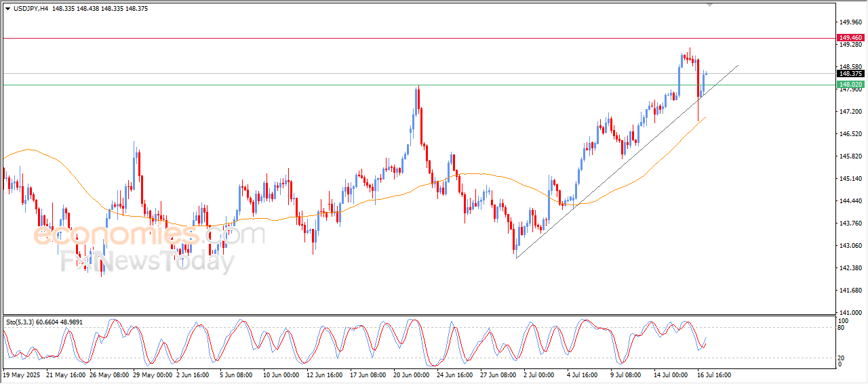Viewport: 868px width, 384px height.
Task: Click the 142.380 price scale value
Action: (852, 268)
